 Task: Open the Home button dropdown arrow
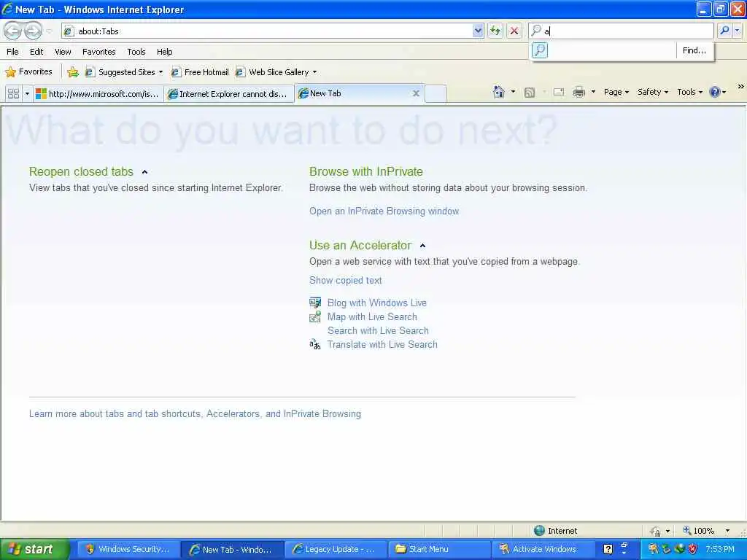pos(513,92)
